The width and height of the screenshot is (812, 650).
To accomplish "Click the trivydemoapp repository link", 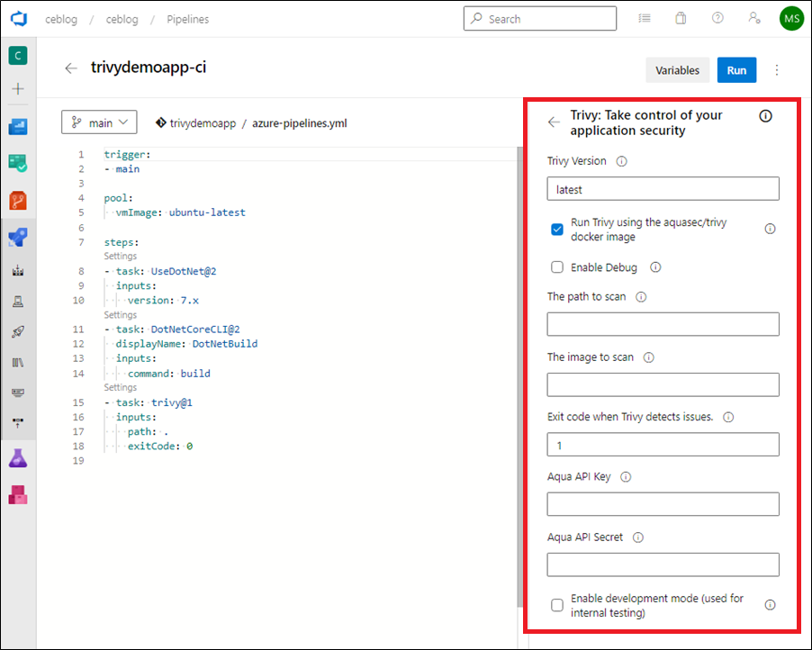I will coord(203,123).
